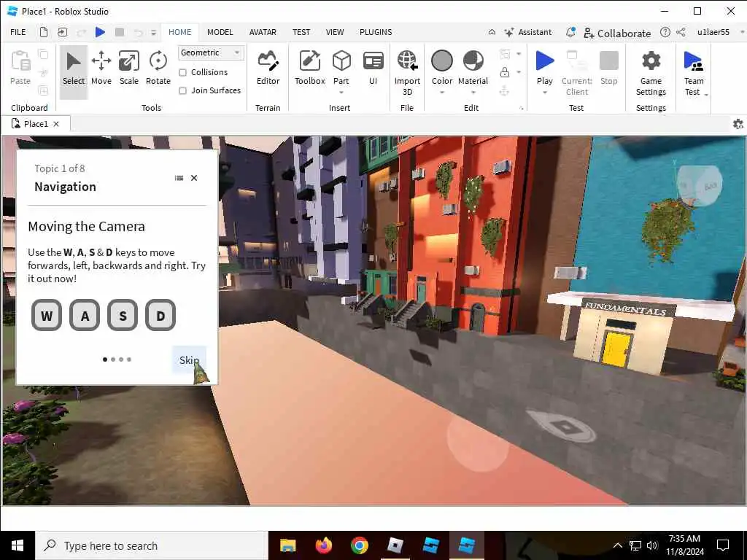Open the Assistant
This screenshot has height=560, width=747.
coord(528,32)
